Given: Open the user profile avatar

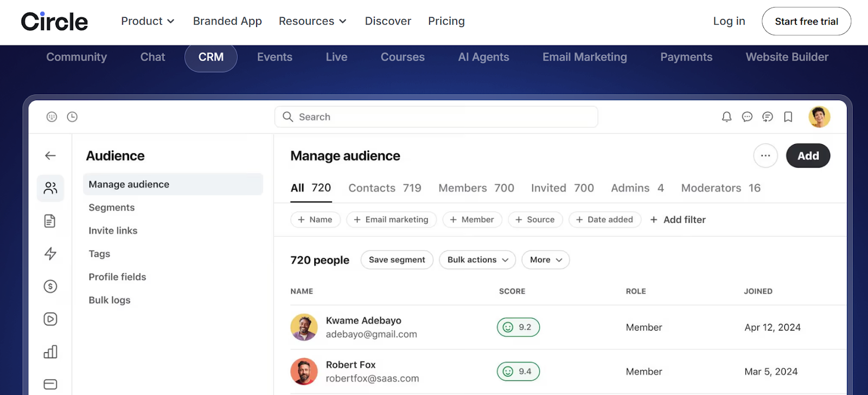Looking at the screenshot, I should click(x=819, y=116).
